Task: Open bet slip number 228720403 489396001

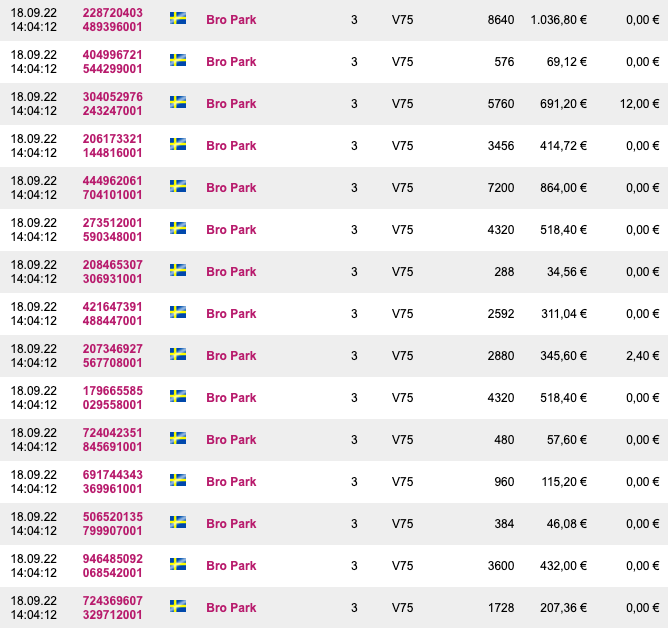Action: 112,20
